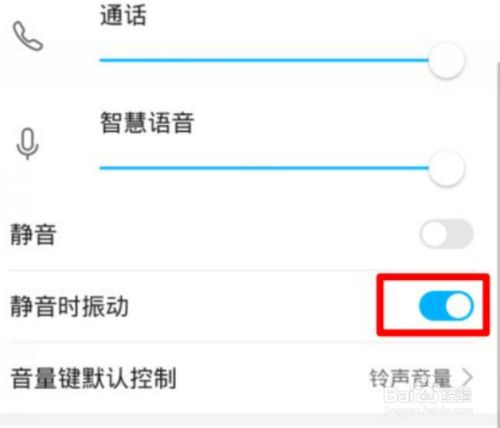Tap the 智慧语音 label heading

[x=147, y=123]
